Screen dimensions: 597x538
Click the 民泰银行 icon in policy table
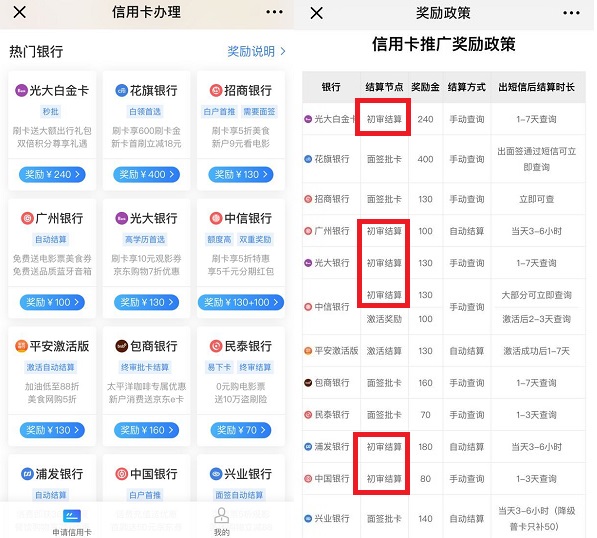308,415
